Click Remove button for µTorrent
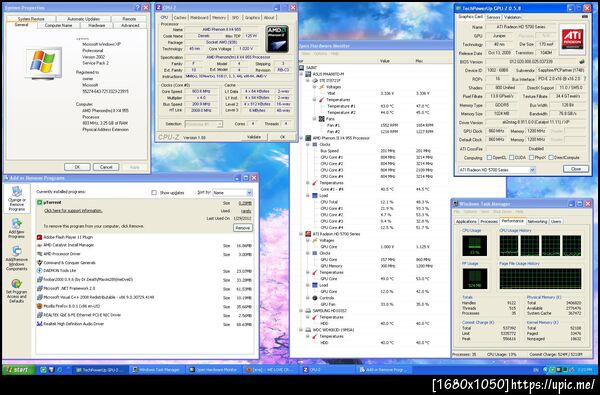 (x=243, y=228)
